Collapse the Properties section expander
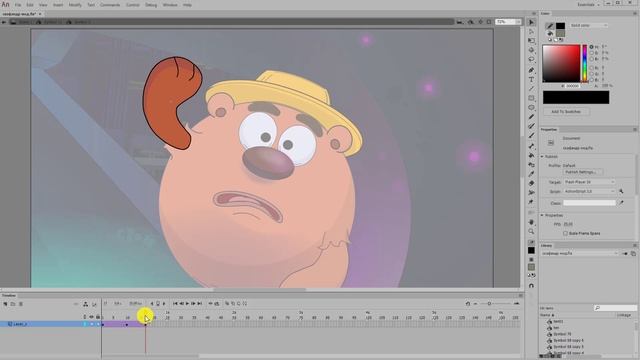Image resolution: width=640 pixels, height=360 pixels. pyautogui.click(x=542, y=215)
